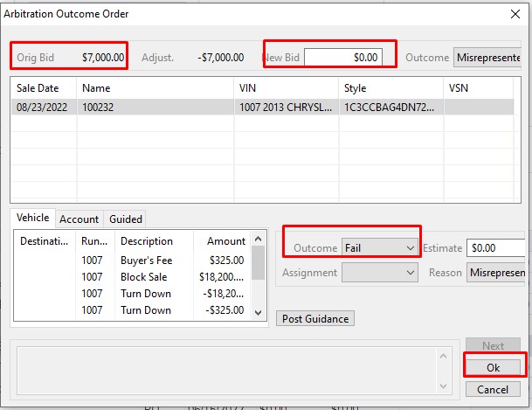
Task: Select the Buyer's Fee line item
Action: (x=144, y=260)
